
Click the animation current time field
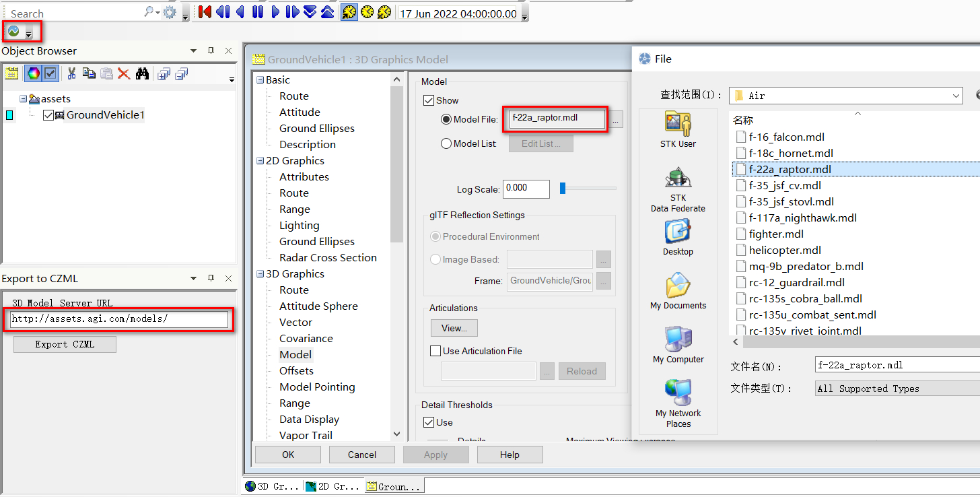pyautogui.click(x=458, y=13)
